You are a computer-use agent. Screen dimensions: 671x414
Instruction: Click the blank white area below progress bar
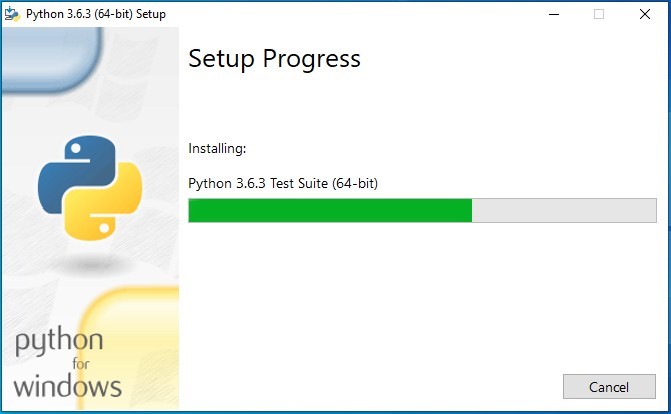(x=420, y=300)
